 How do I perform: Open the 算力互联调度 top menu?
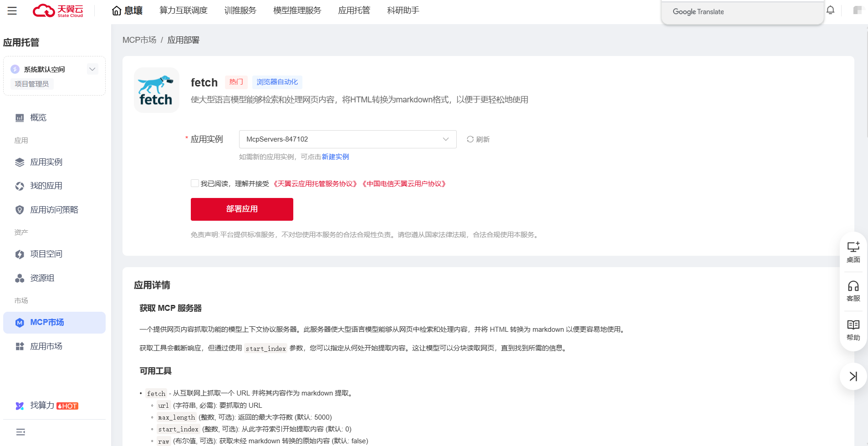(x=184, y=10)
